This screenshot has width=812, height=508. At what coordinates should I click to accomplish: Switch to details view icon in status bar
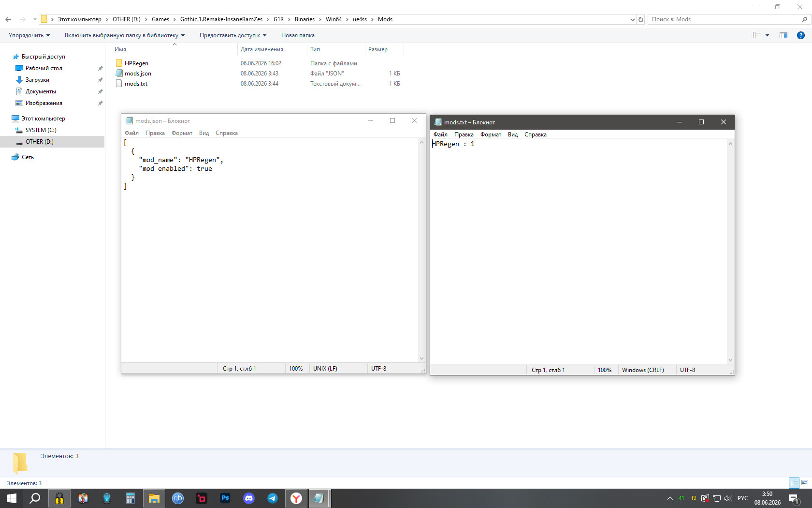pos(795,483)
